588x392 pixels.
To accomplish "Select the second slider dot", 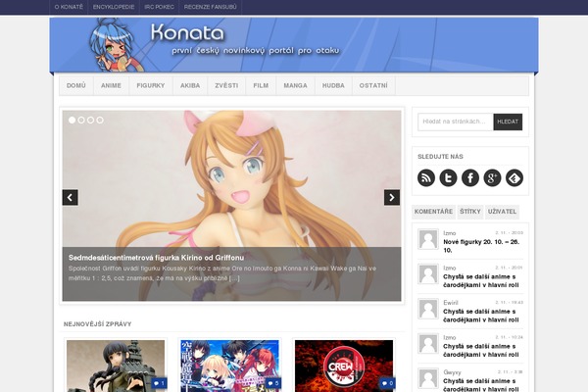I will coord(81,120).
